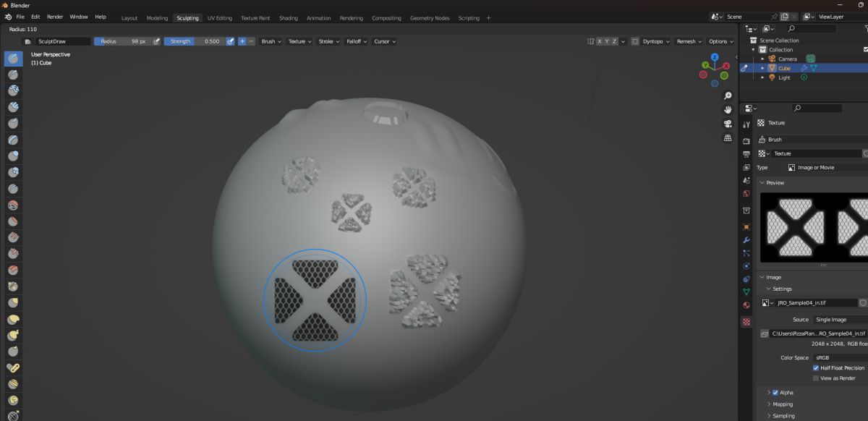
Task: Click the zoom magnifier viewport icon
Action: (x=728, y=95)
